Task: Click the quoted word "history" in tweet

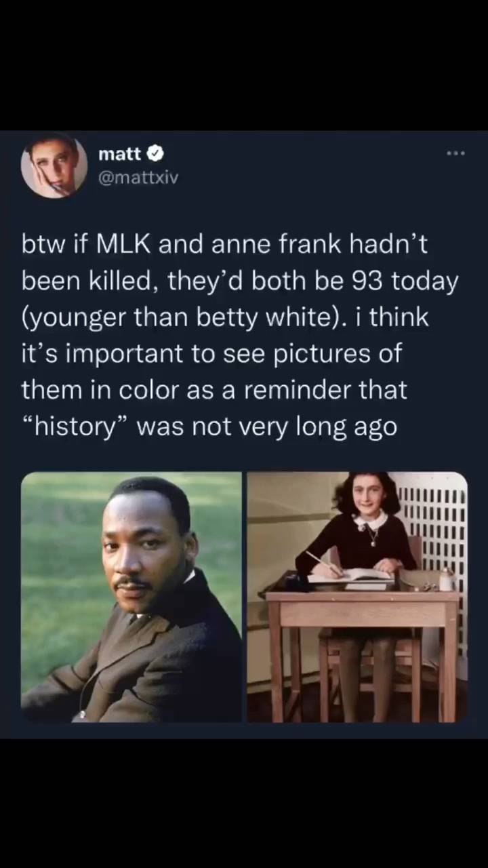Action: point(75,428)
